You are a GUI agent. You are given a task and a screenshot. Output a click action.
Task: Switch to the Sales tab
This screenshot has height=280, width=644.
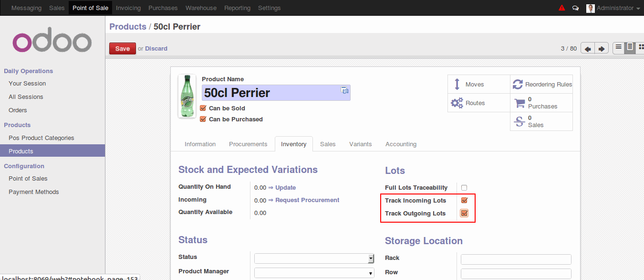(328, 144)
